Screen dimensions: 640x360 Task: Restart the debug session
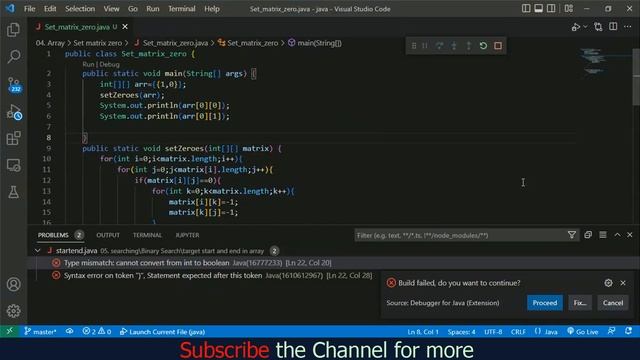click(483, 46)
